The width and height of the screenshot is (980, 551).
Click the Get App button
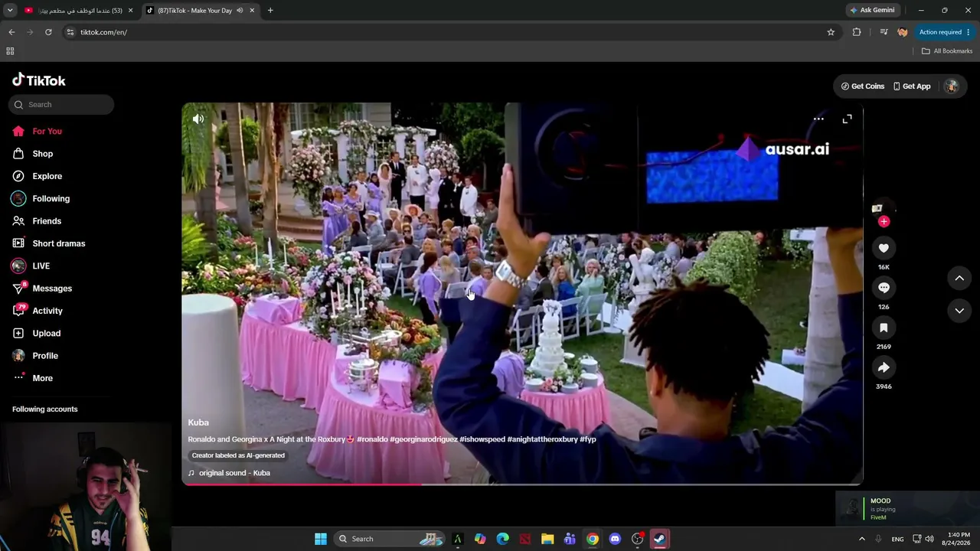[912, 86]
